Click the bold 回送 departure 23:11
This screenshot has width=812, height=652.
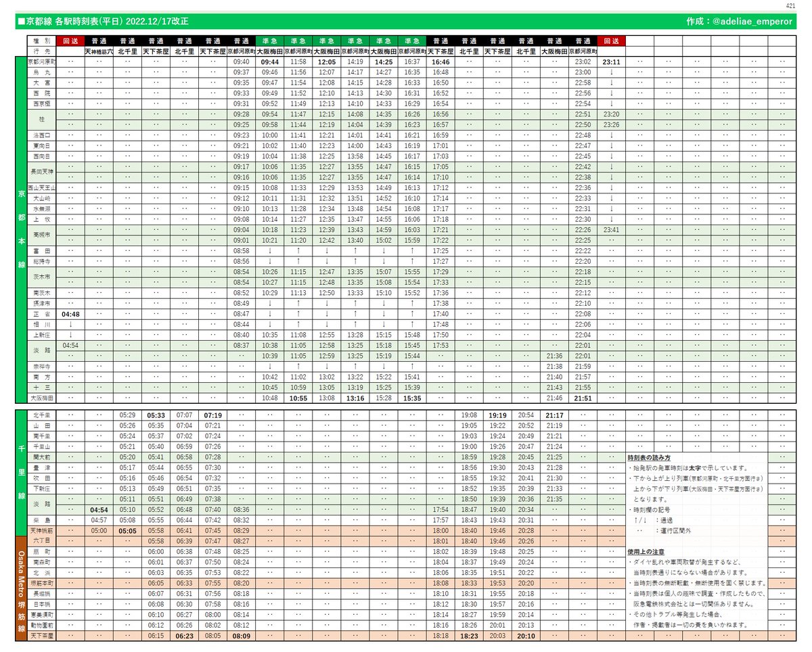point(611,61)
